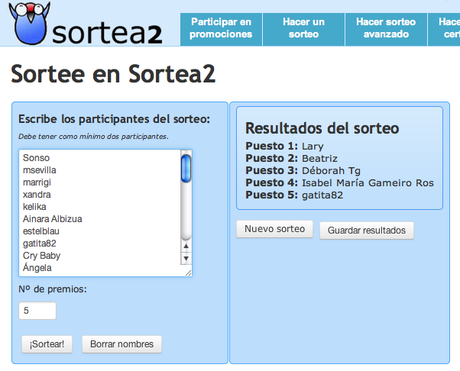Click the Puesto 2 result Beatriz
Image resolution: width=460 pixels, height=371 pixels.
point(320,158)
